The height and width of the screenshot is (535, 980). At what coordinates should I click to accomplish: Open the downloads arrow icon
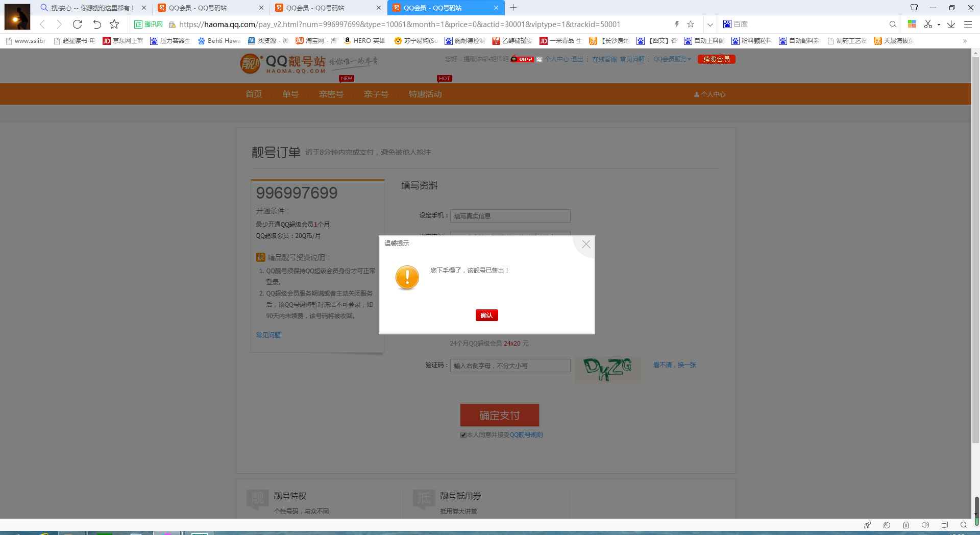tap(951, 24)
